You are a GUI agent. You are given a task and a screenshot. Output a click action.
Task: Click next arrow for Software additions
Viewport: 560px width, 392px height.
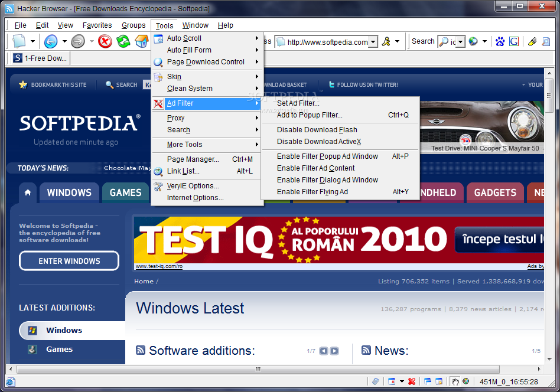coord(334,351)
